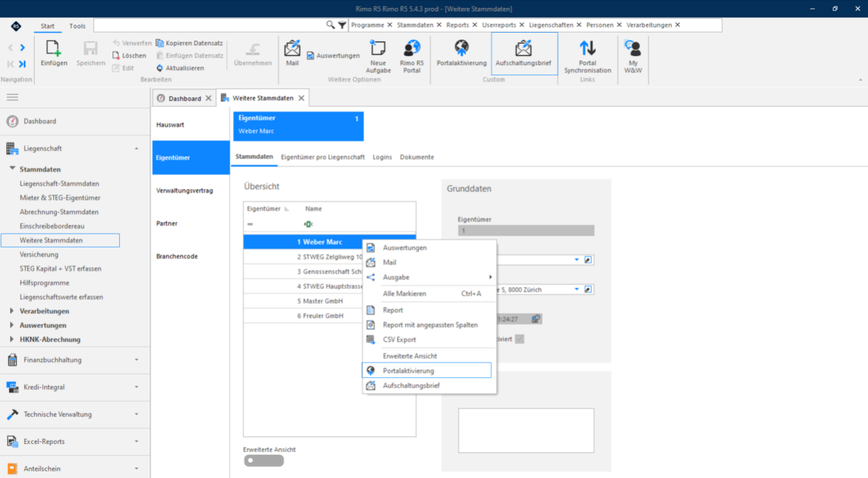Go to the next record arrow
The height and width of the screenshot is (478, 868).
pyautogui.click(x=22, y=48)
